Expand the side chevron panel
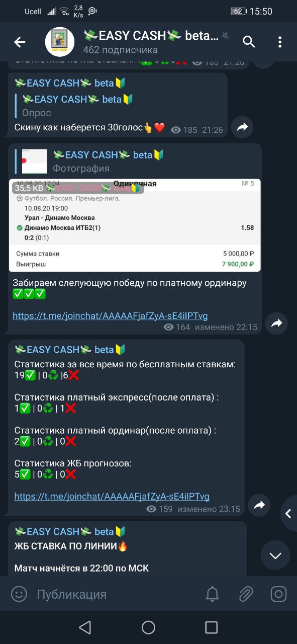 point(288,514)
